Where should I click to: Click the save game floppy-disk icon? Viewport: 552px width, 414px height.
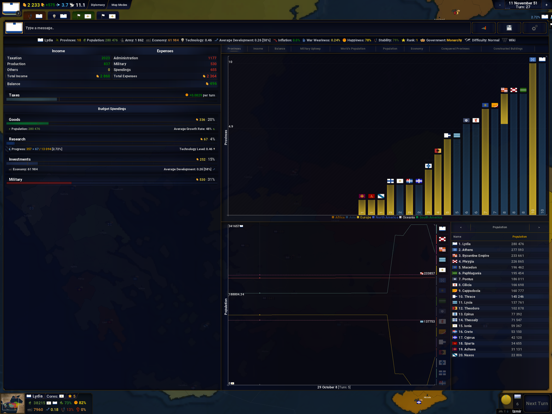tap(509, 28)
